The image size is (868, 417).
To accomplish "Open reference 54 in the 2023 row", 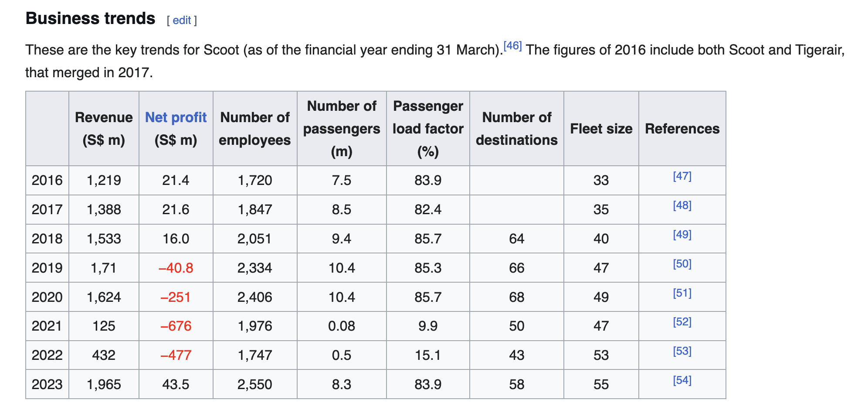I will 682,380.
